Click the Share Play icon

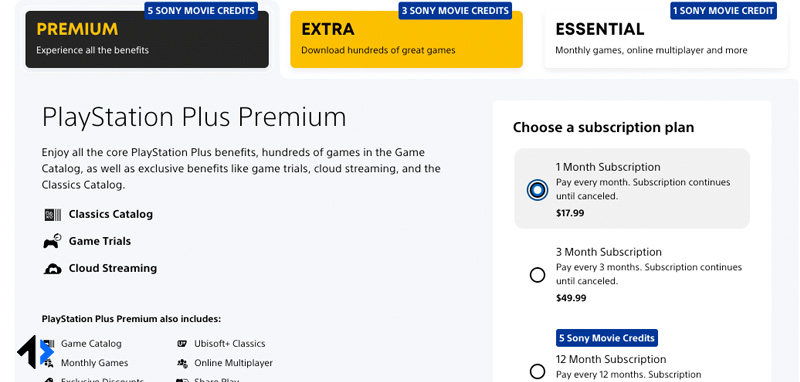point(182,380)
